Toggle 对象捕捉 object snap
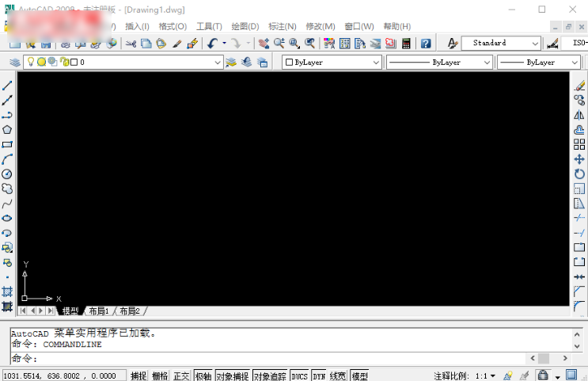This screenshot has width=588, height=381. click(x=233, y=375)
